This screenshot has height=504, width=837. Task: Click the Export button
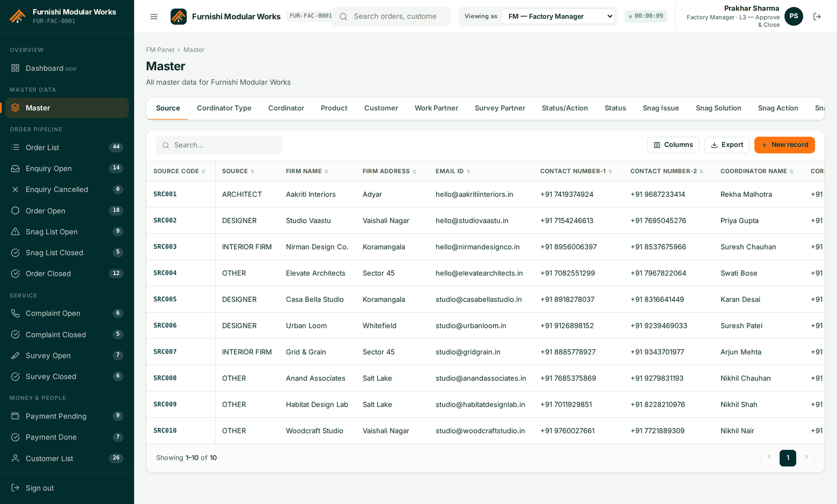click(x=727, y=145)
